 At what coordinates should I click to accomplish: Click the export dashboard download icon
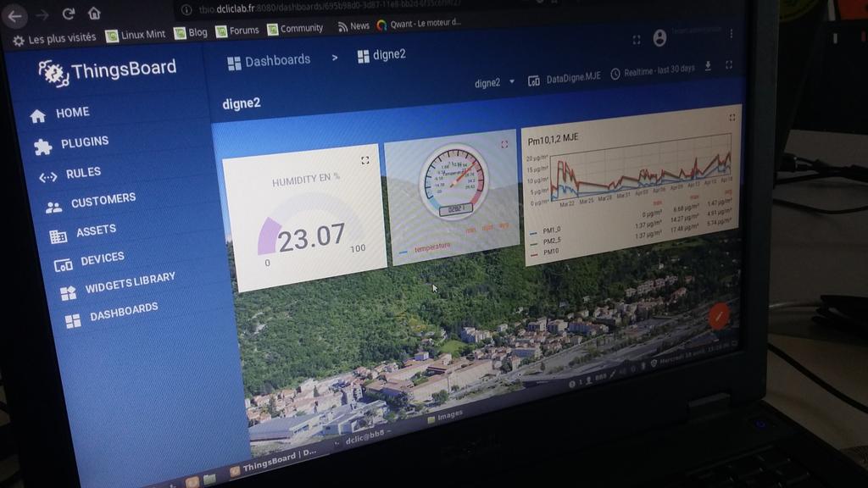coord(708,66)
